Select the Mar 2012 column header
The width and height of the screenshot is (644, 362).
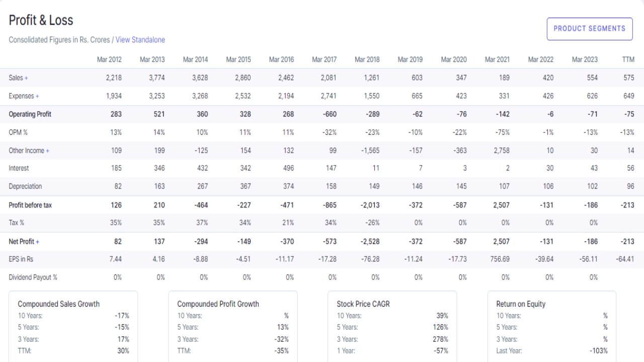tap(109, 59)
